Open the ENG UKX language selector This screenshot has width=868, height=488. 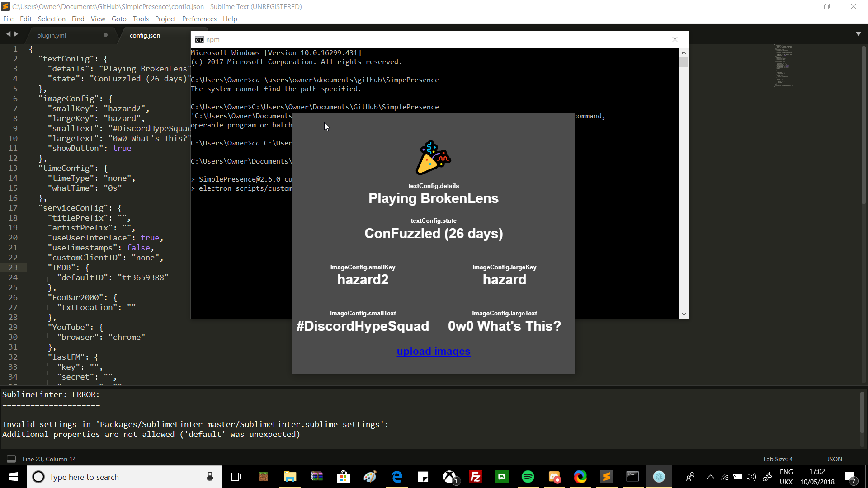click(x=786, y=477)
